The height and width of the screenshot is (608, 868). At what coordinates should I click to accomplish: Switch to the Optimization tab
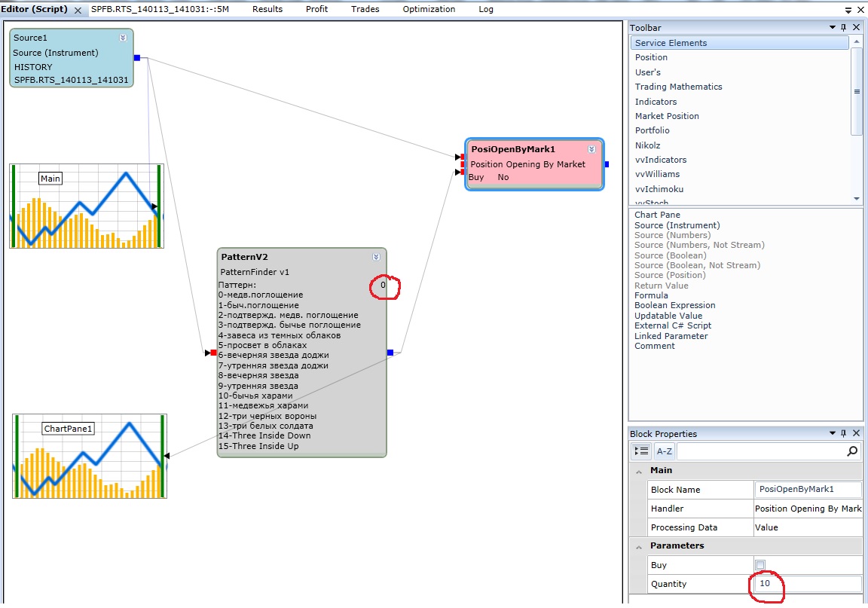click(x=429, y=9)
